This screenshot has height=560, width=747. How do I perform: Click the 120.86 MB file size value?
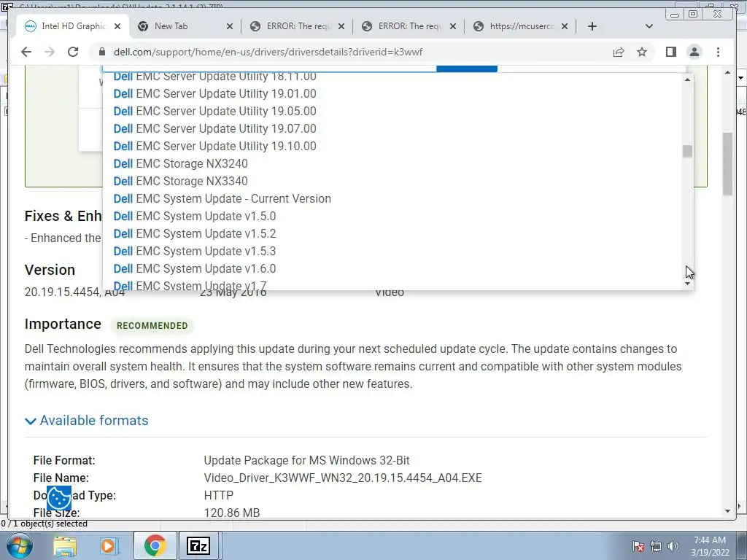tap(231, 513)
